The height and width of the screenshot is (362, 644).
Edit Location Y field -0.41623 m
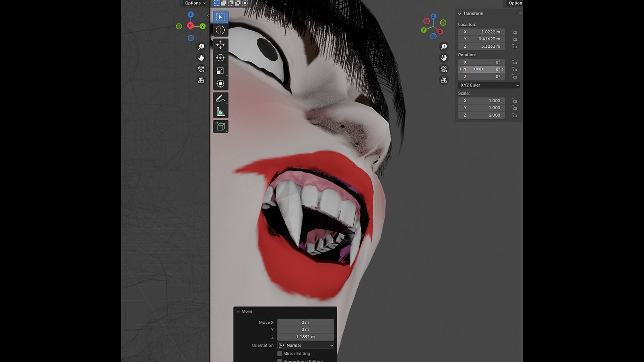481,39
